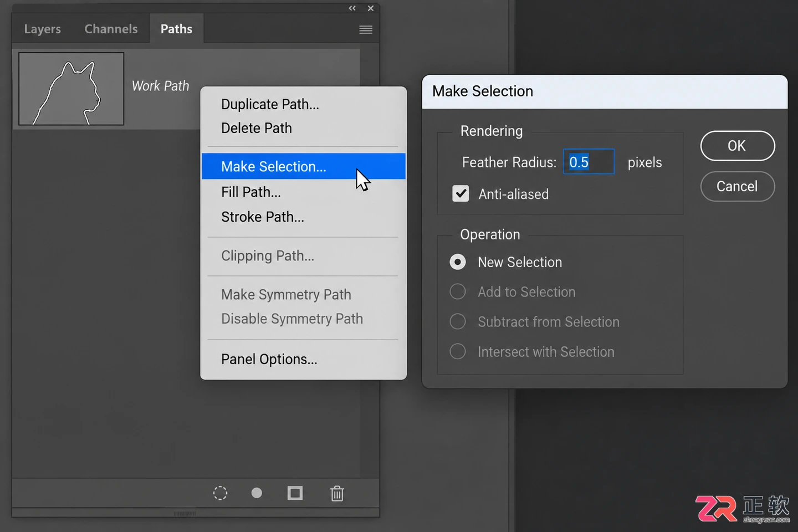
Task: Click the Feather Radius input field
Action: pos(589,162)
